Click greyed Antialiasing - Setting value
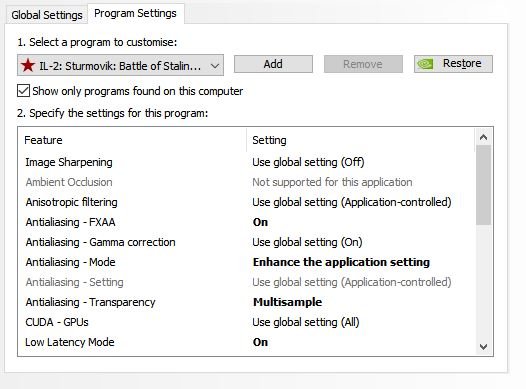 (x=352, y=282)
